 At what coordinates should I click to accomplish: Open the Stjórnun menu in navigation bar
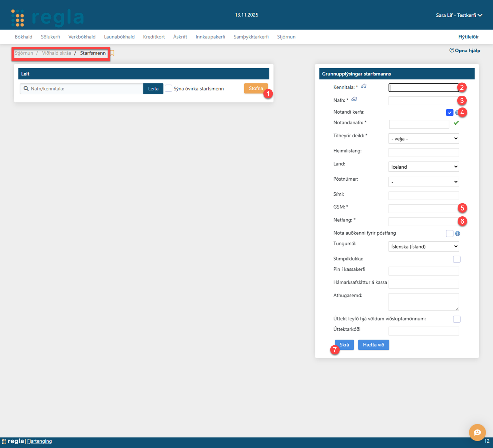(x=286, y=37)
